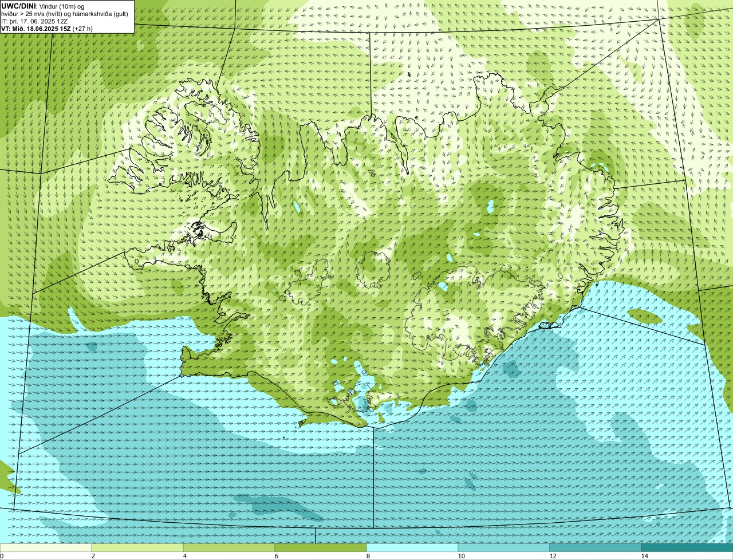This screenshot has height=560, width=733.
Task: Select the "IT: þri. 17. 06. 2025 12Z" line
Action: 34,21
